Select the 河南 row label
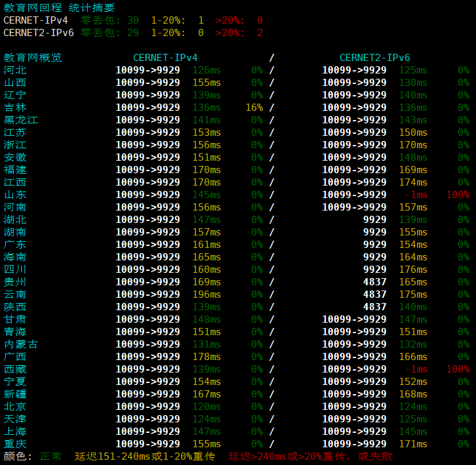 point(15,207)
